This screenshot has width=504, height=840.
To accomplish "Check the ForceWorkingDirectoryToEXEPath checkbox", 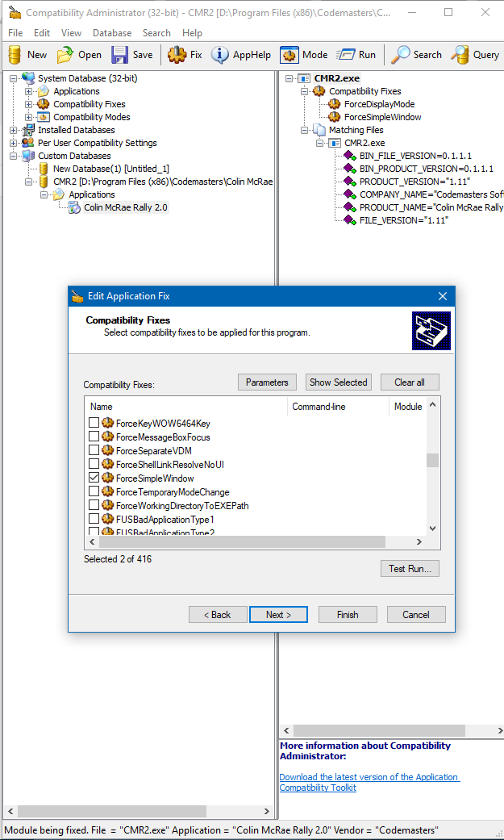I will tap(94, 505).
